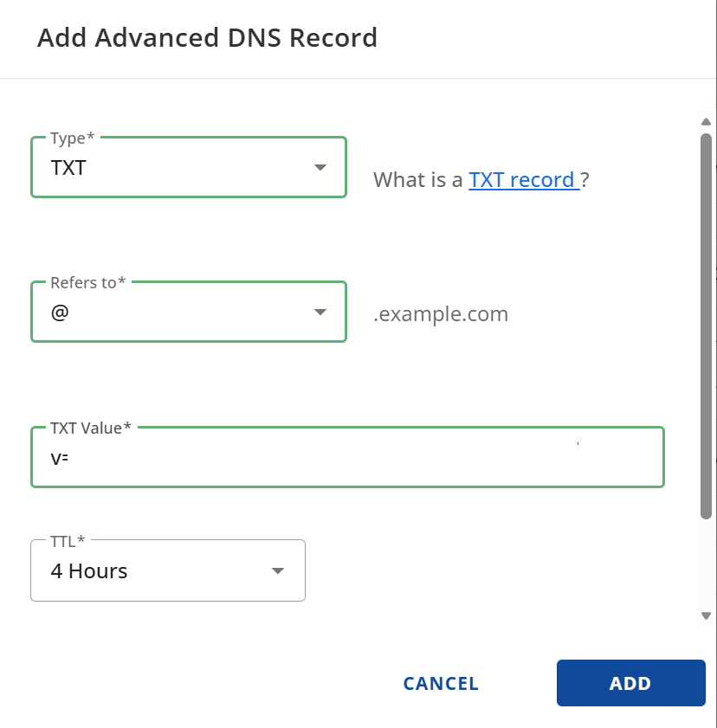Click the scrollbar down arrow
Viewport: 717px width, 728px height.
point(706,615)
